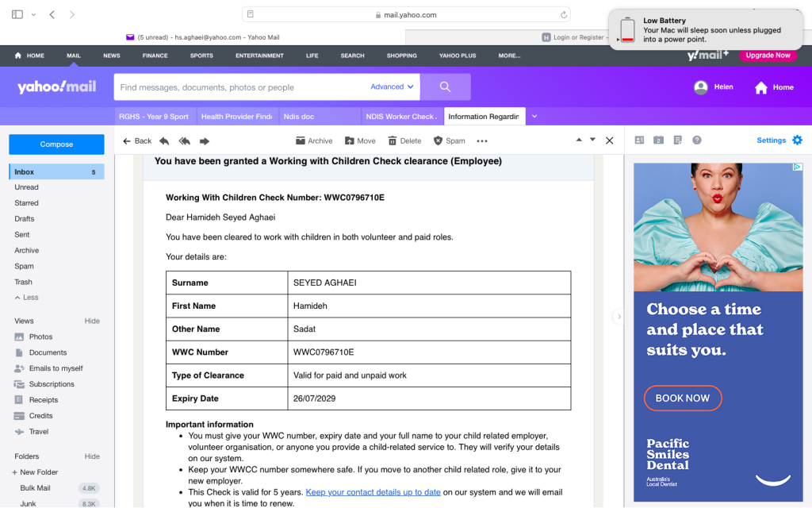
Task: Open the three-dots more actions menu
Action: [x=482, y=141]
